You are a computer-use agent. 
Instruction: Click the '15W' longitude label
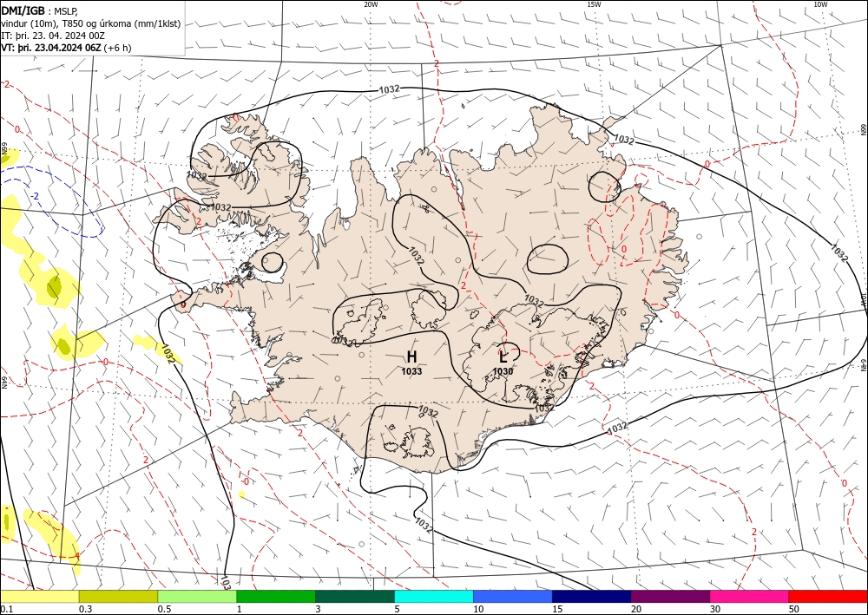click(594, 4)
